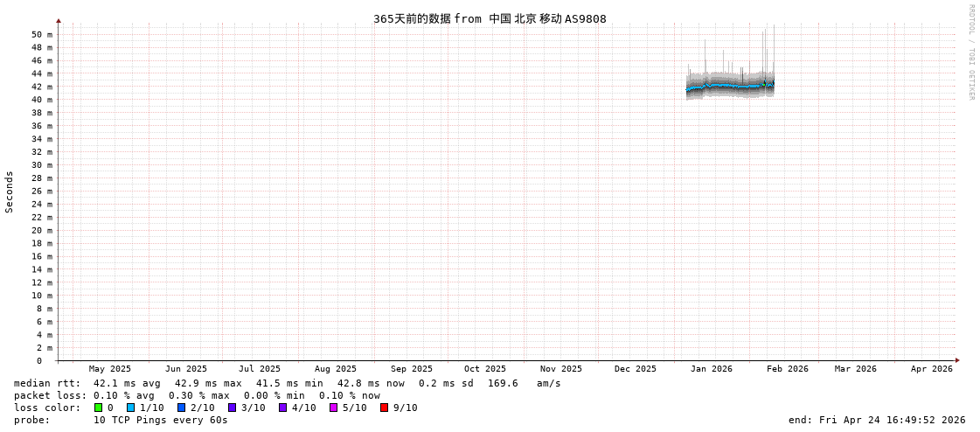Click the violet 4/10 loss color swatch

coord(282,408)
